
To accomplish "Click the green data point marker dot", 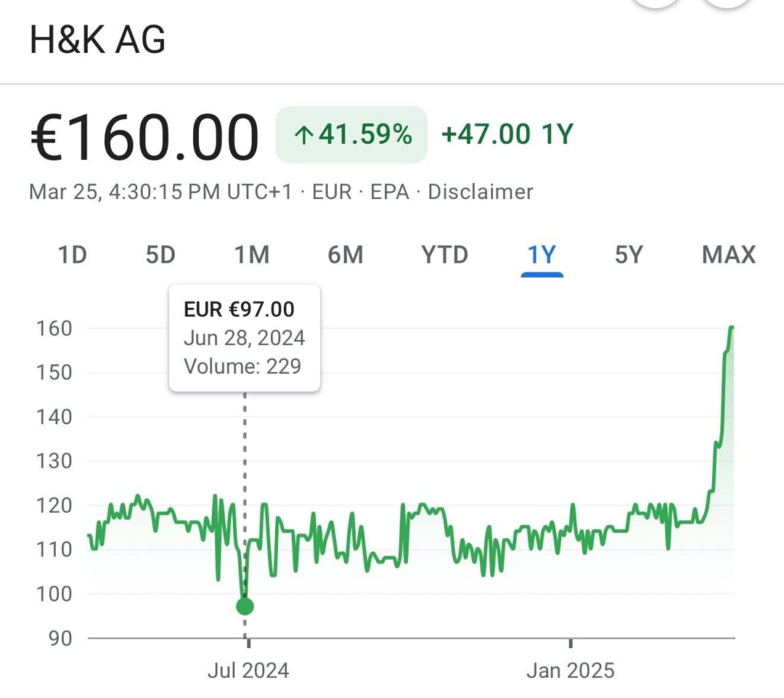I will pos(245,606).
